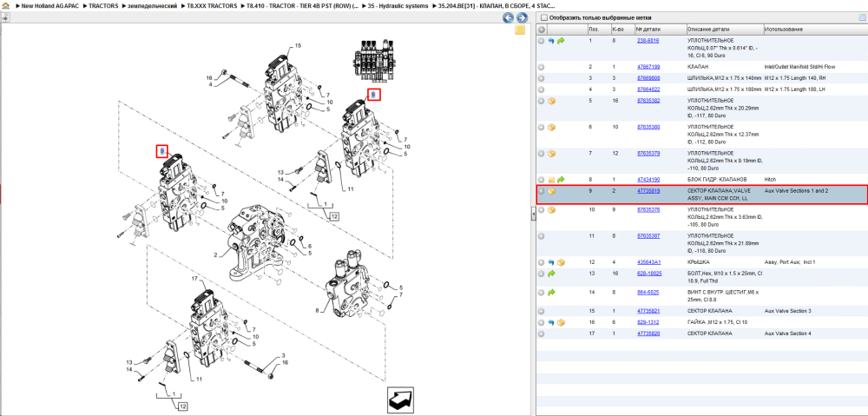This screenshot has width=868, height=416.
Task: Sort by 'Использование' column header
Action: pos(815,30)
